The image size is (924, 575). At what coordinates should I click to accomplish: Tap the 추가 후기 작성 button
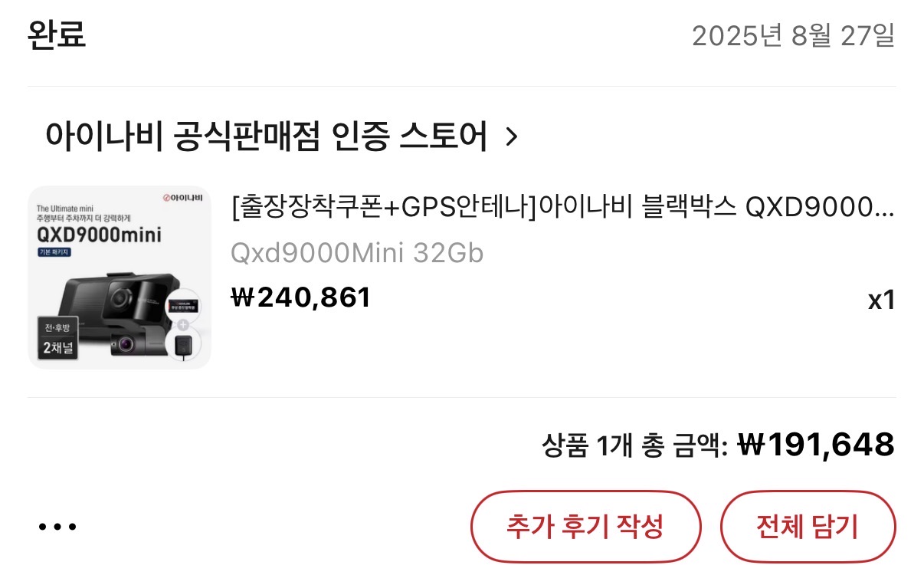click(585, 527)
